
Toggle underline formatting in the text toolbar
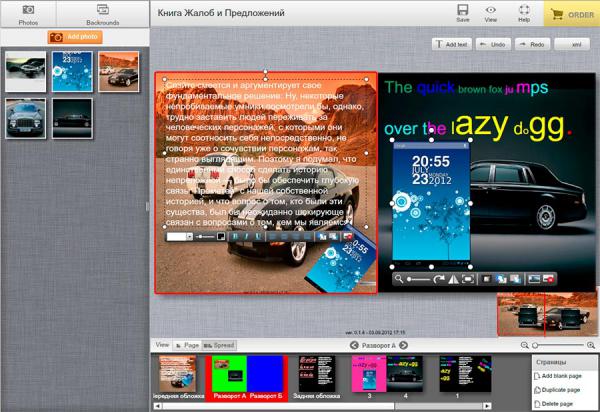point(258,236)
